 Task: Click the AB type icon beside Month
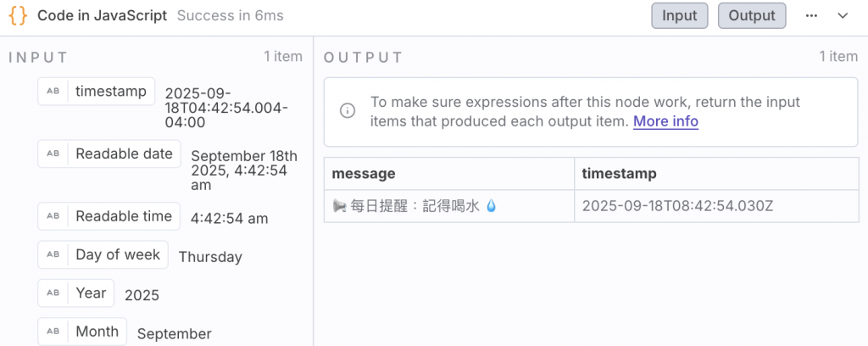[x=53, y=332]
